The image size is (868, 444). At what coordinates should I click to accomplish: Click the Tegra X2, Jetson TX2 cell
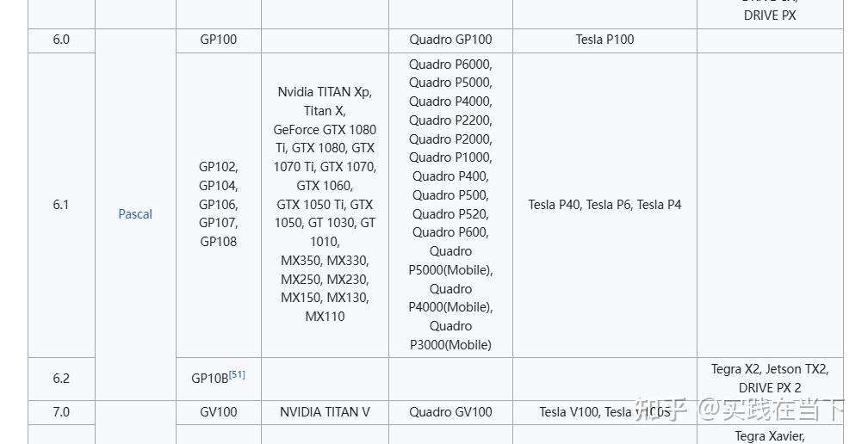pos(770,379)
